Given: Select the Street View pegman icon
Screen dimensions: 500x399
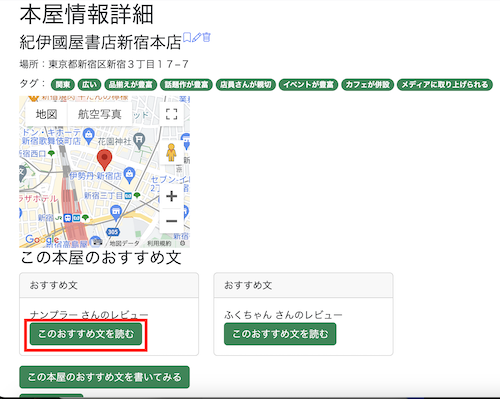Looking at the screenshot, I should pos(171,152).
